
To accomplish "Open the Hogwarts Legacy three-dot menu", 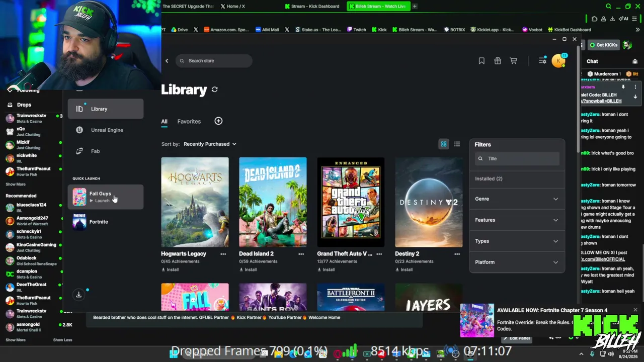I will [223, 254].
